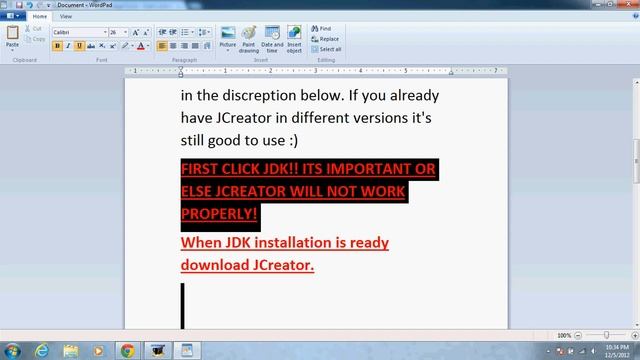Justify the paragraph text
The image size is (640, 360).
pyautogui.click(x=196, y=46)
